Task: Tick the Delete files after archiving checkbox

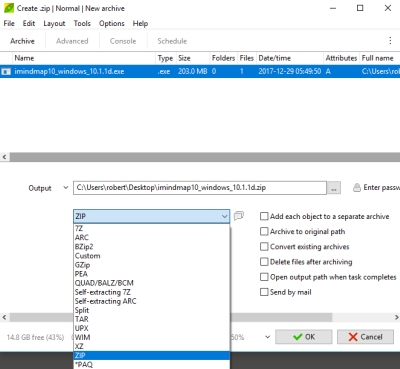Action: pyautogui.click(x=264, y=262)
